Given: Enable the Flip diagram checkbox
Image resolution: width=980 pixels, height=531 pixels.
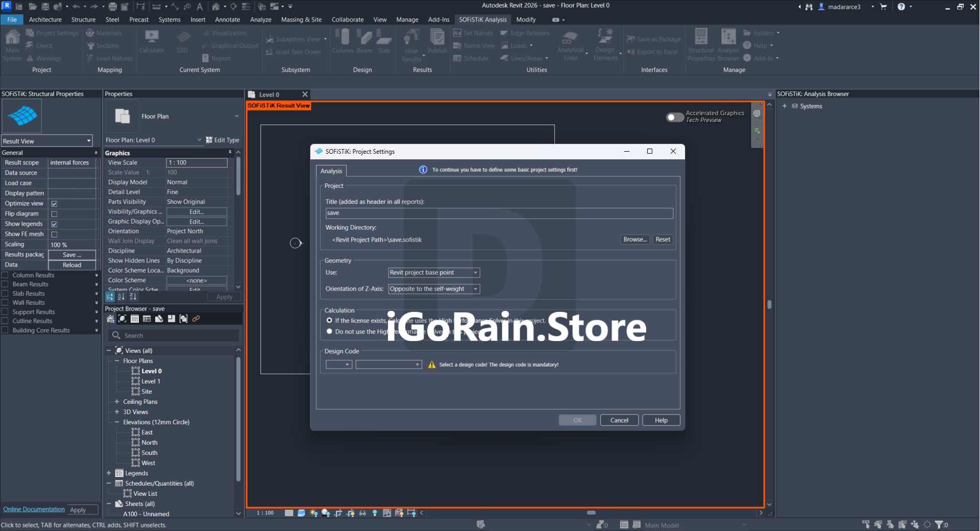Looking at the screenshot, I should point(54,214).
